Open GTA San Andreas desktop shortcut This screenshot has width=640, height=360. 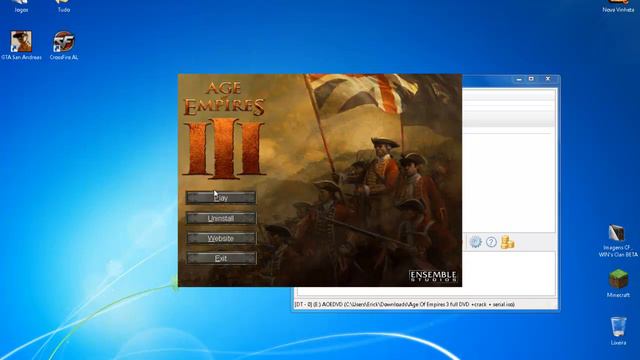pyautogui.click(x=21, y=45)
